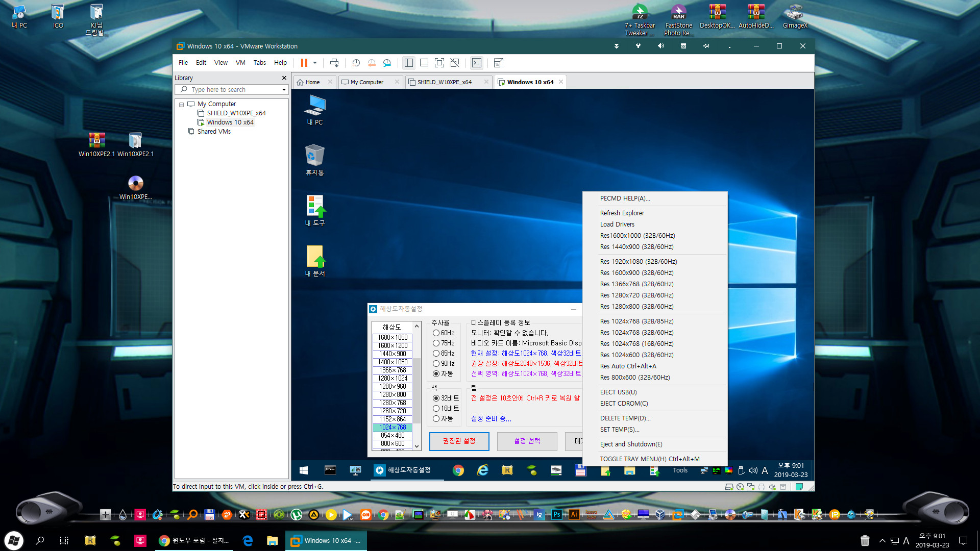Select the 75Hz refresh rate radio
Image resolution: width=980 pixels, height=551 pixels.
pos(436,343)
